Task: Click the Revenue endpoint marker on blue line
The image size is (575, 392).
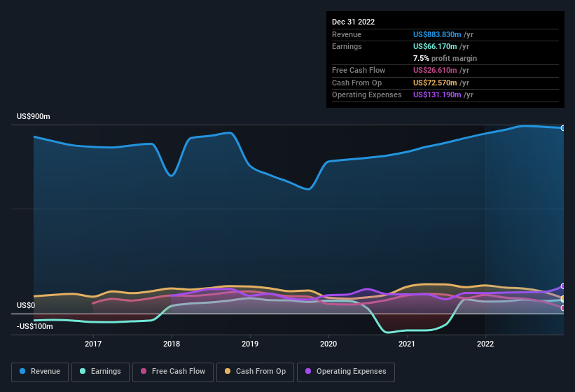Action: [x=563, y=128]
